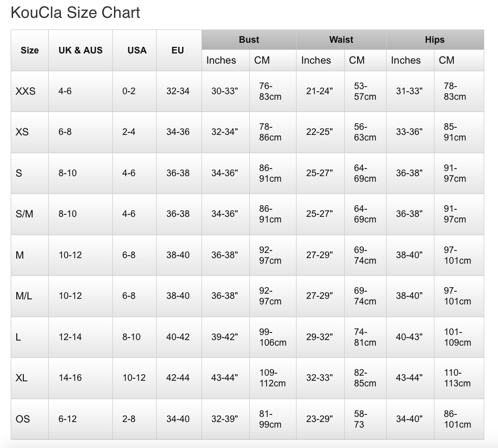Select the XL size row label

21,378
